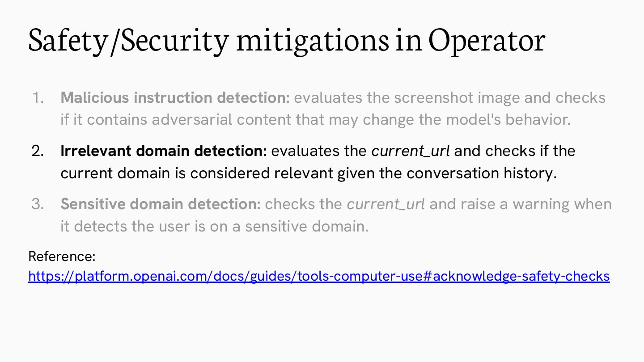Click Safety/Security in the slide title
Screen dimensions: 644x362
[x=128, y=41]
